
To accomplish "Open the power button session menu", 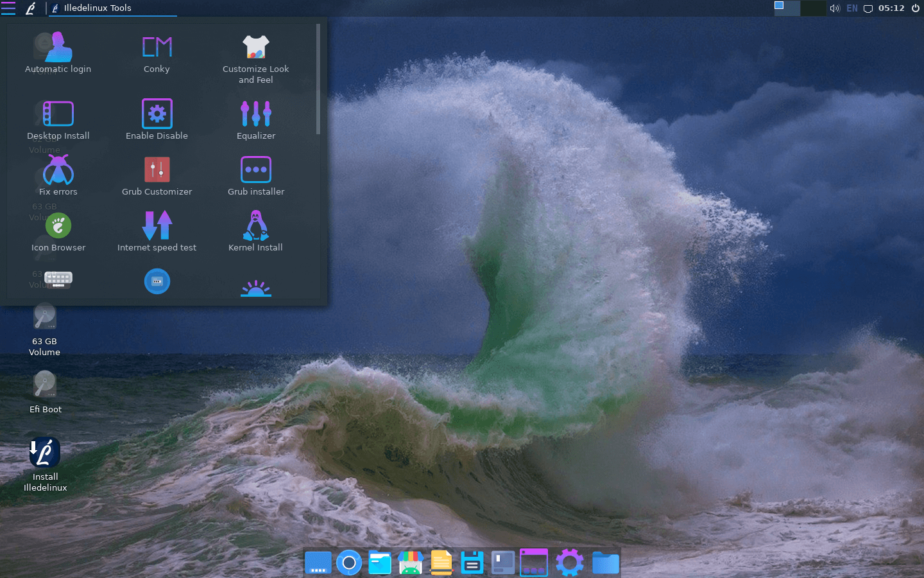I will coord(916,8).
